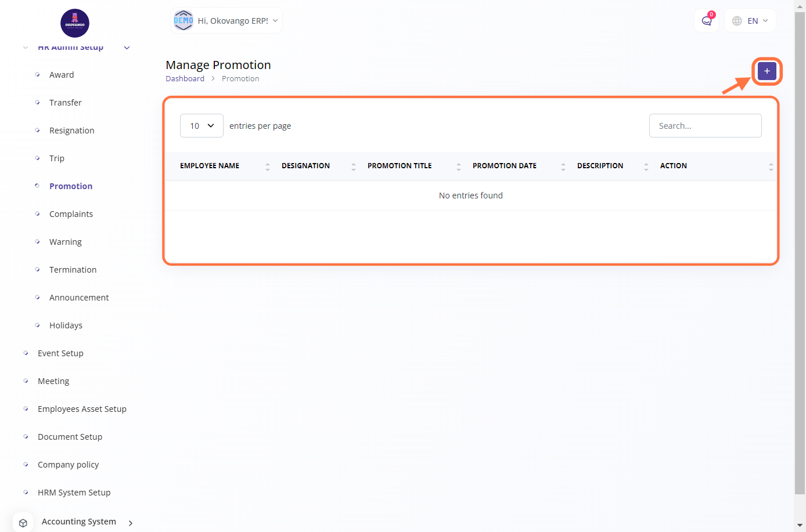Select Holidays in the sidebar
Screen dimensions: 806x532
coord(66,325)
